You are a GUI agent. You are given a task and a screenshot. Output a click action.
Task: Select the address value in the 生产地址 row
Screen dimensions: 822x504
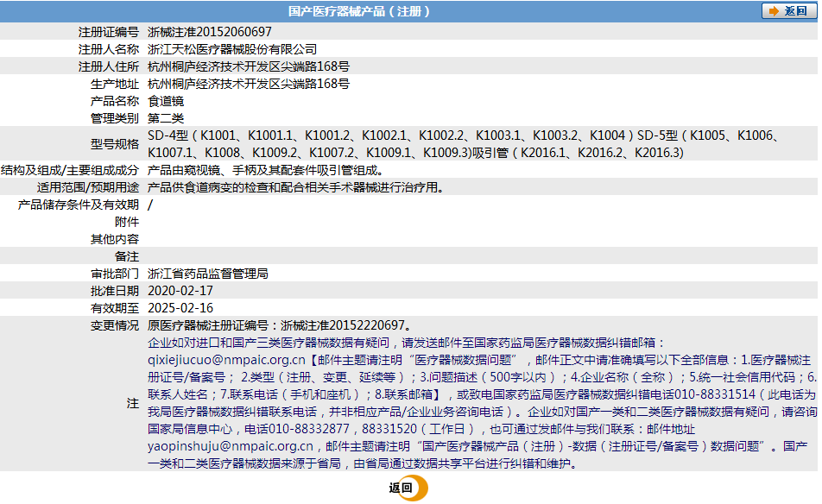(249, 84)
